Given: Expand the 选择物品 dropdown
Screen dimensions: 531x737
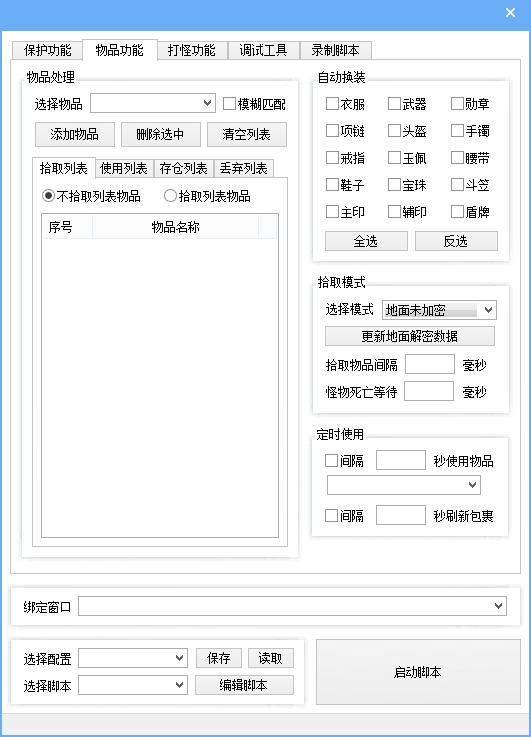Looking at the screenshot, I should 153,103.
